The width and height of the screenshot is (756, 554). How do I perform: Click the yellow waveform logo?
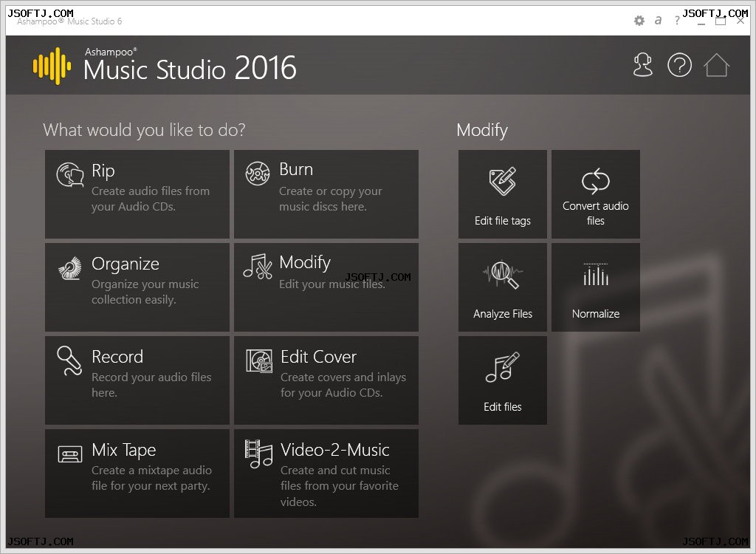(x=52, y=66)
